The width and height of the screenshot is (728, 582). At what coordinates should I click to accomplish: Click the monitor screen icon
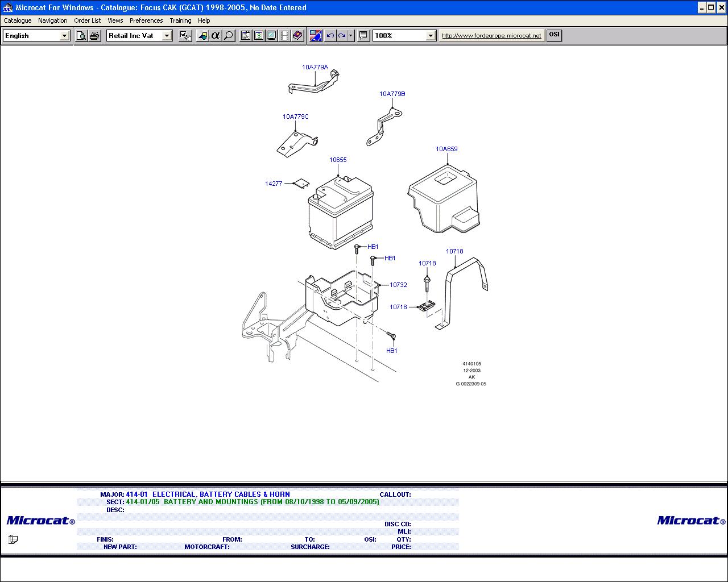coord(272,36)
